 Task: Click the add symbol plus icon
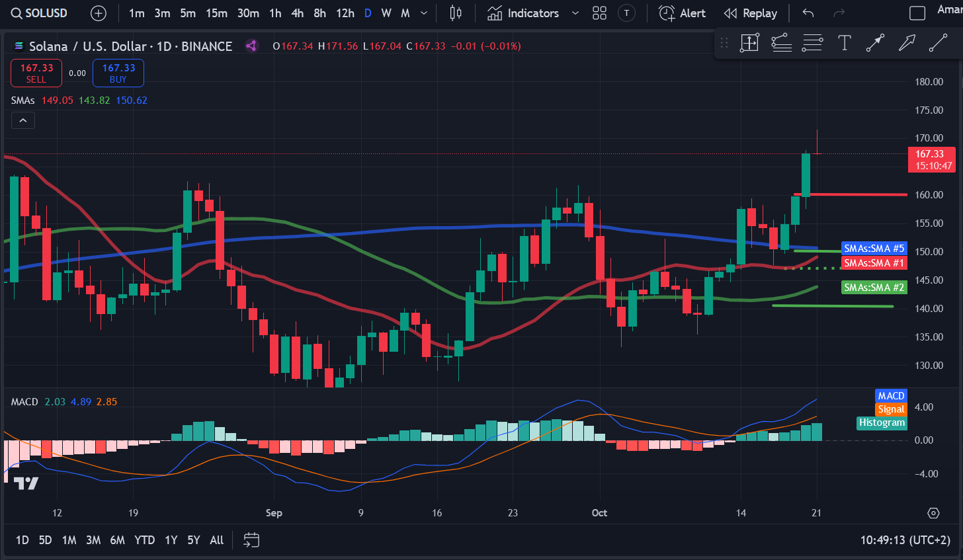click(x=99, y=13)
